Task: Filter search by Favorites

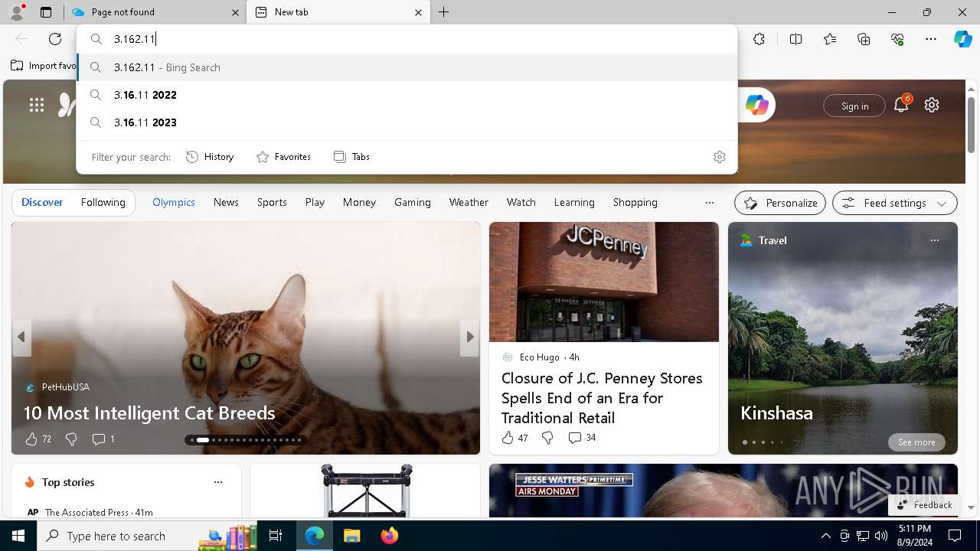Action: [283, 156]
